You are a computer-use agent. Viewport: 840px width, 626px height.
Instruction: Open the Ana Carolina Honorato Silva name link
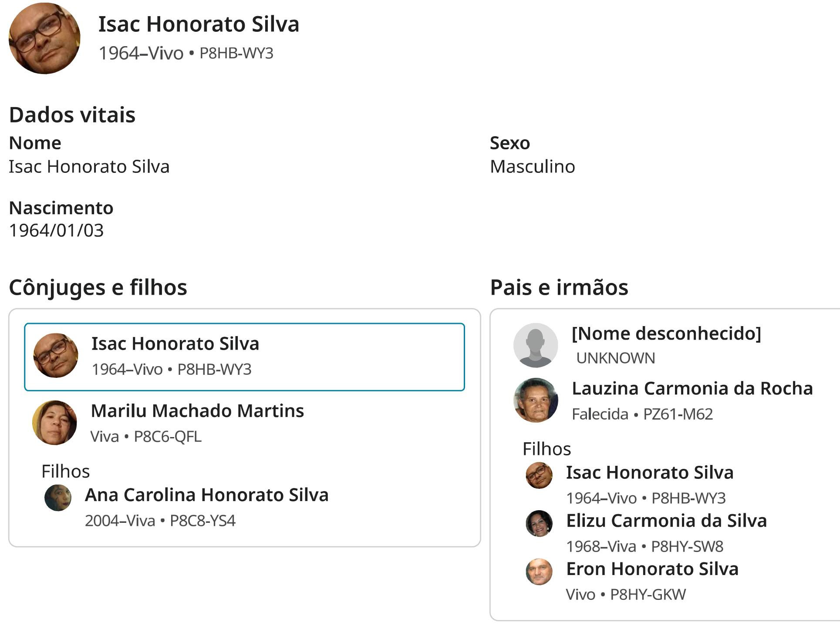tap(207, 495)
